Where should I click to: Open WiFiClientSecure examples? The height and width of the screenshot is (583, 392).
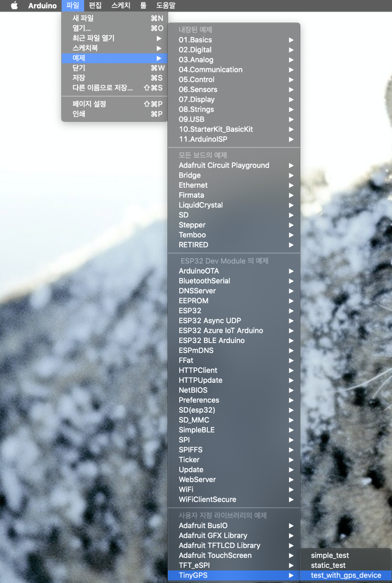pyautogui.click(x=234, y=500)
